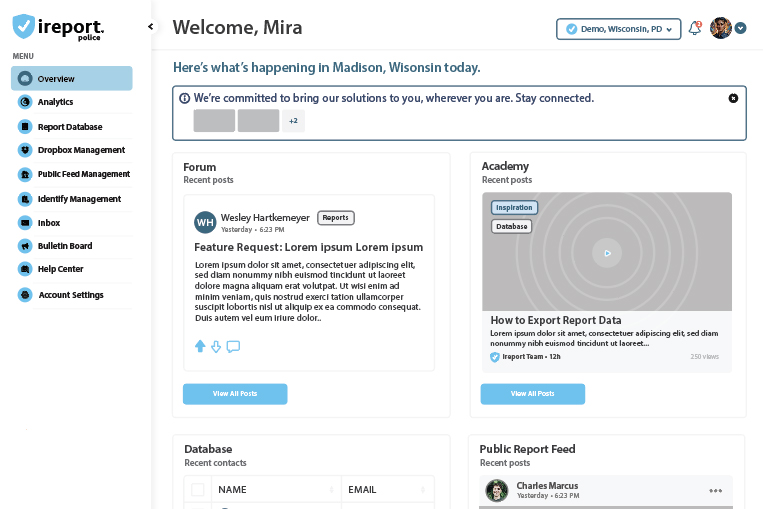Downvote the Feature Request forum post
This screenshot has width=763, height=509.
point(216,347)
